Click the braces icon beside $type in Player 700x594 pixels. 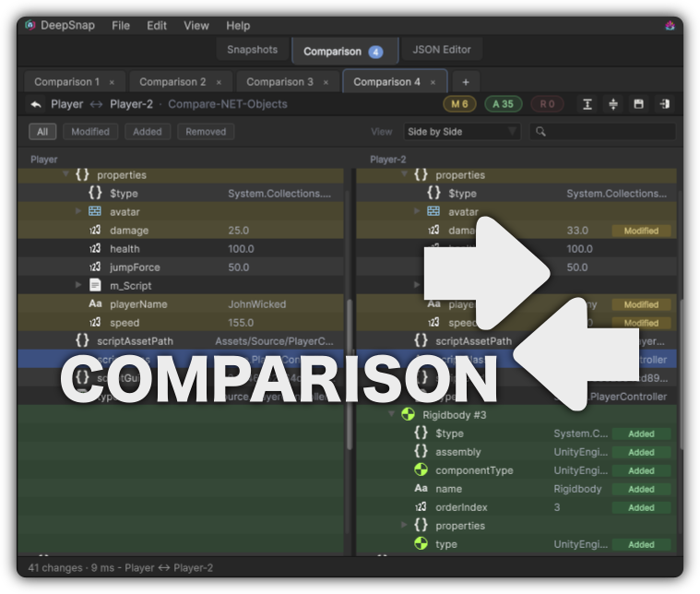(x=95, y=193)
